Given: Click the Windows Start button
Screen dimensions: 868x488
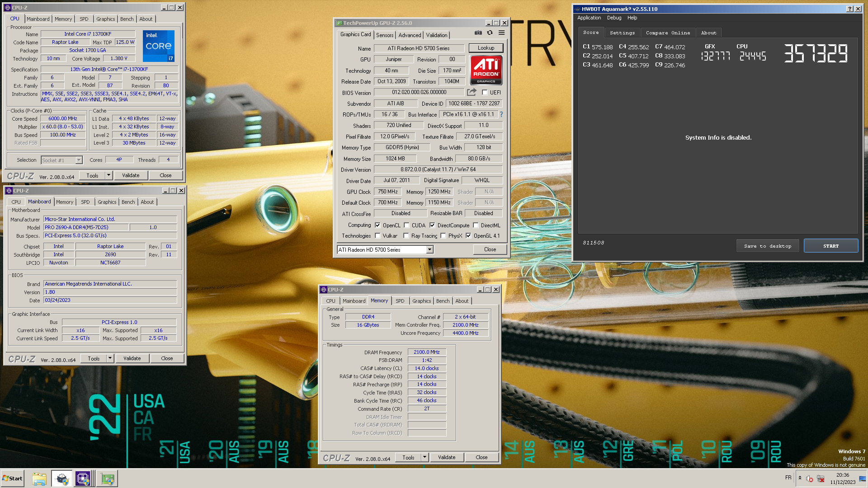Looking at the screenshot, I should 12,479.
